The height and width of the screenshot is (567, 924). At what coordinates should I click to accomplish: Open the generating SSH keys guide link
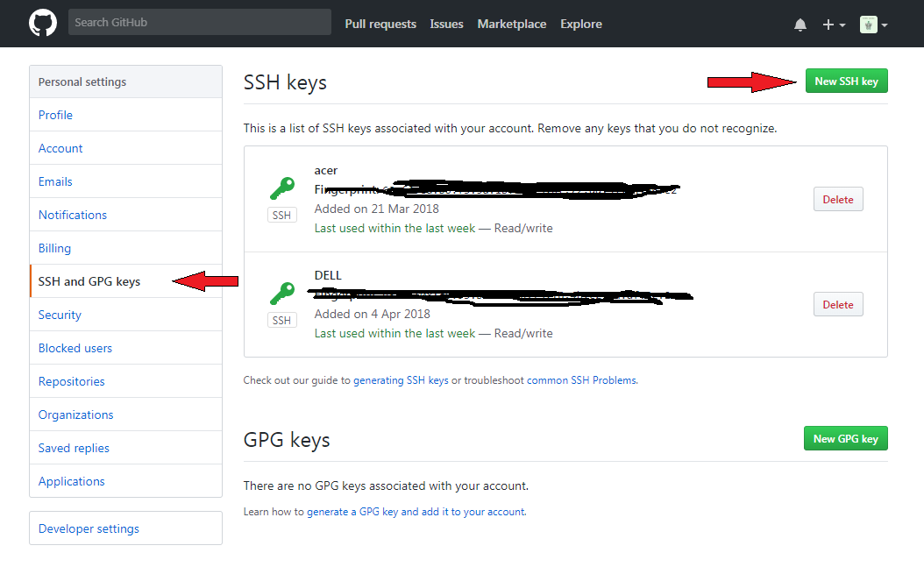pos(401,380)
